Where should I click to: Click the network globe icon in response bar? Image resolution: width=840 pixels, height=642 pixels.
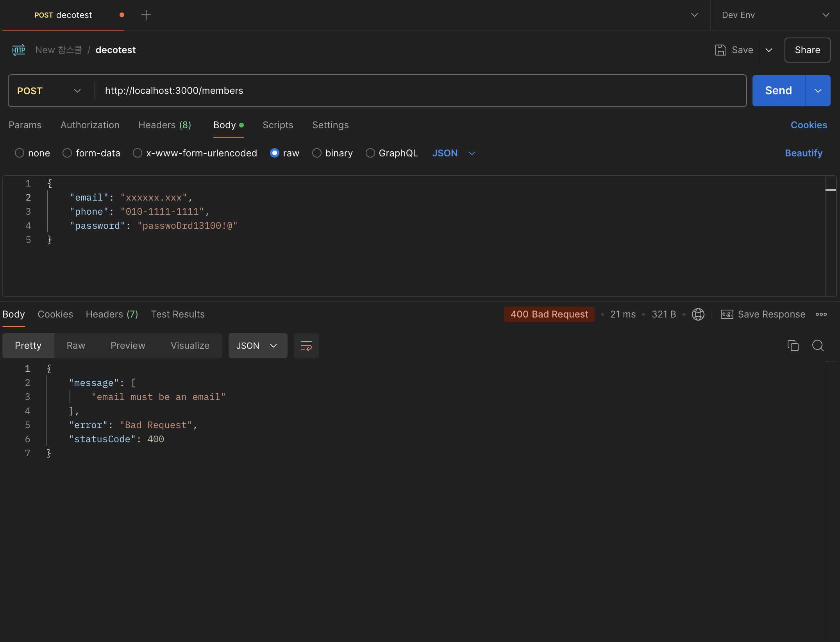[x=698, y=314]
